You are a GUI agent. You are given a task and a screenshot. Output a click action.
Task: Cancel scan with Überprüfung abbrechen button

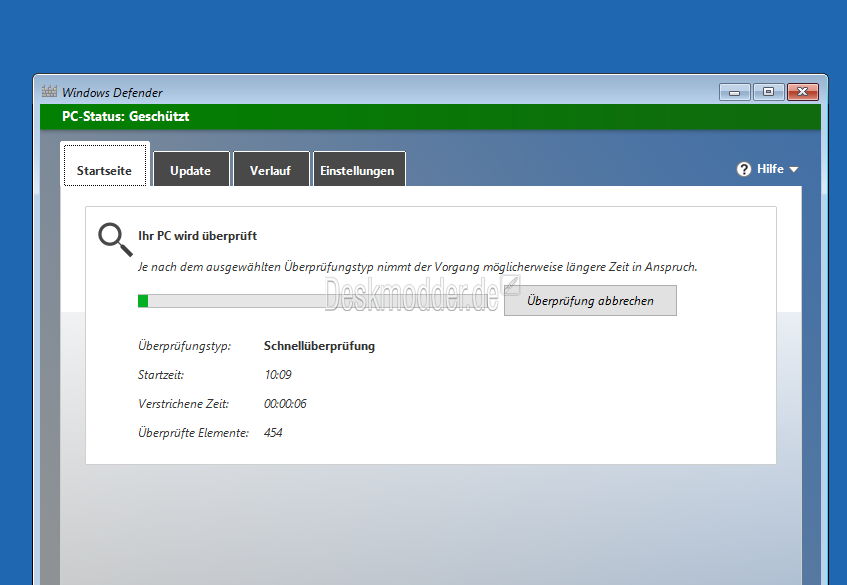590,300
